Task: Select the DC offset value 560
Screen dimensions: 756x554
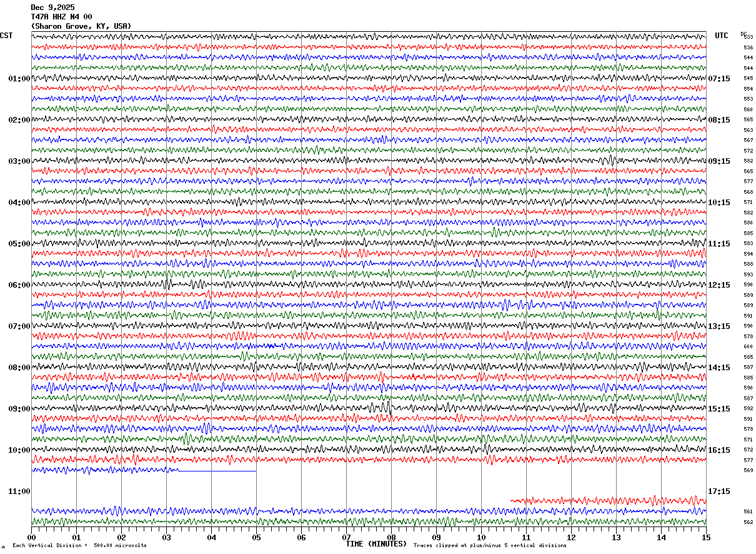Action: (748, 109)
